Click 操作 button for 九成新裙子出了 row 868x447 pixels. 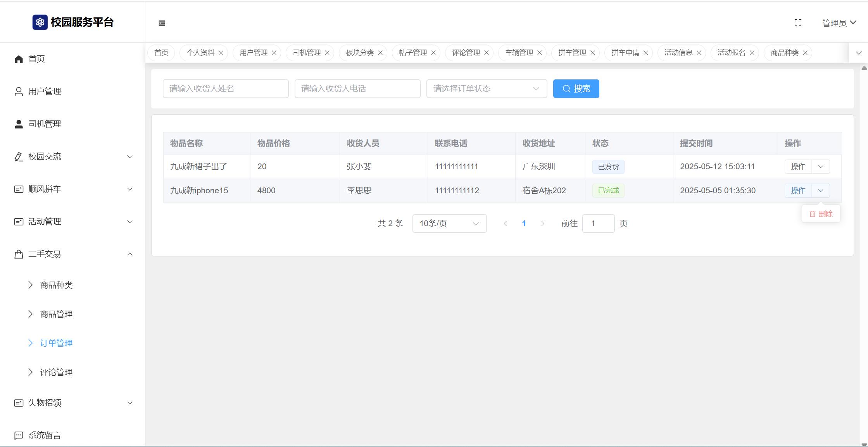tap(798, 167)
